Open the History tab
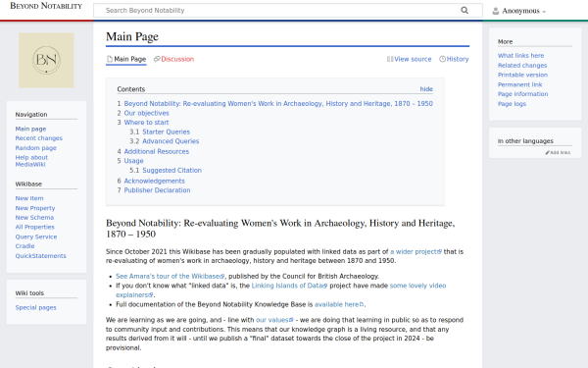588x368 pixels. click(x=454, y=59)
